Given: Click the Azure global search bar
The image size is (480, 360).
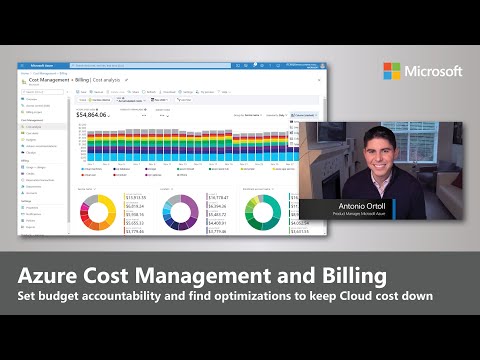Looking at the screenshot, I should coord(150,66).
